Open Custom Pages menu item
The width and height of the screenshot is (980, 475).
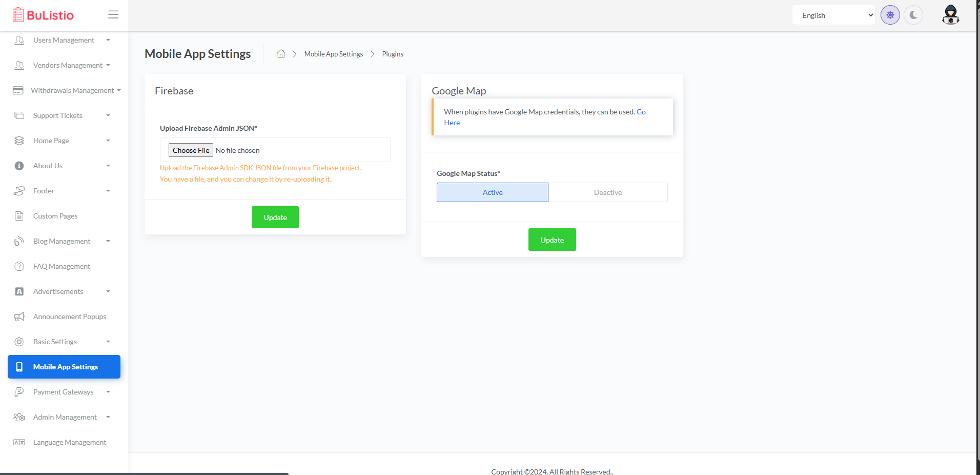pos(64,216)
